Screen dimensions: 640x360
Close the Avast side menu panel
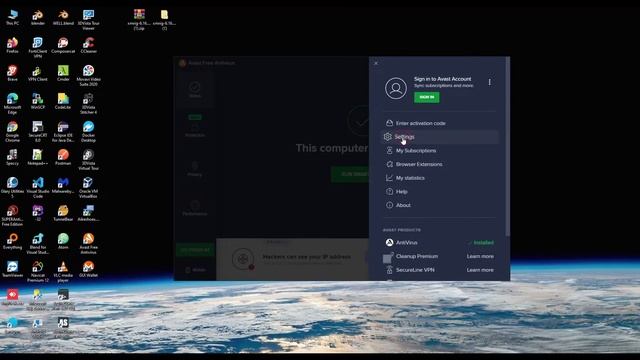[x=376, y=63]
